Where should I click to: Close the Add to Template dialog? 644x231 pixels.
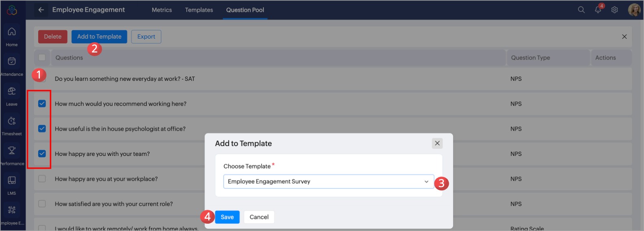click(x=437, y=143)
